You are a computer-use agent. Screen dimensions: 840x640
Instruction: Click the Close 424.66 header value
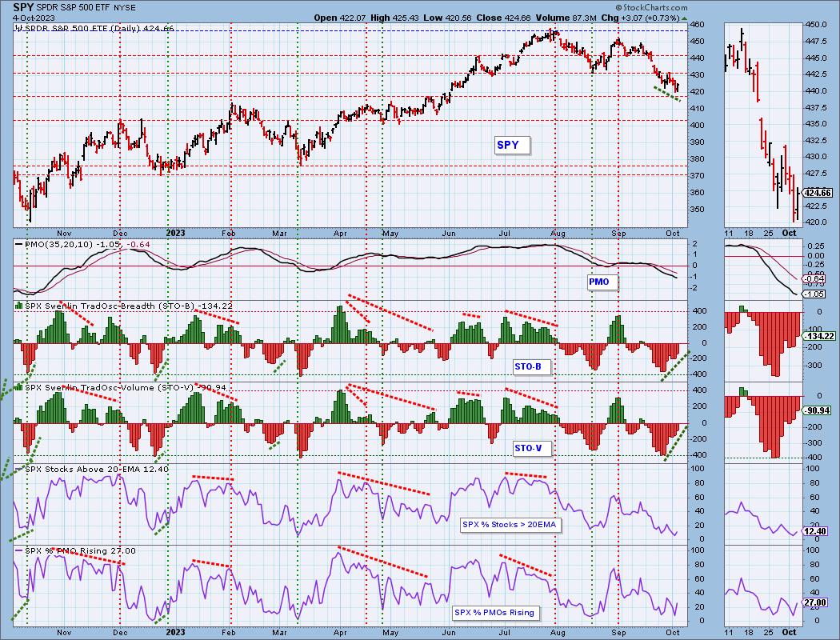click(x=503, y=18)
